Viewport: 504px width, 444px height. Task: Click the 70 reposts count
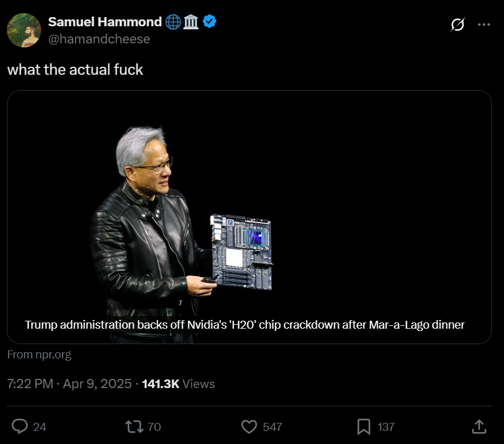154,427
